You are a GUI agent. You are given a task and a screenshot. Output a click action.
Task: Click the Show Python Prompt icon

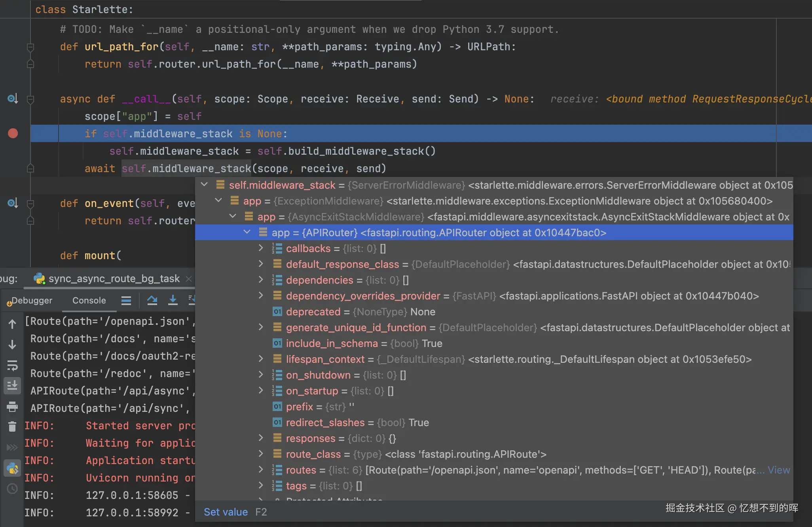tap(12, 468)
